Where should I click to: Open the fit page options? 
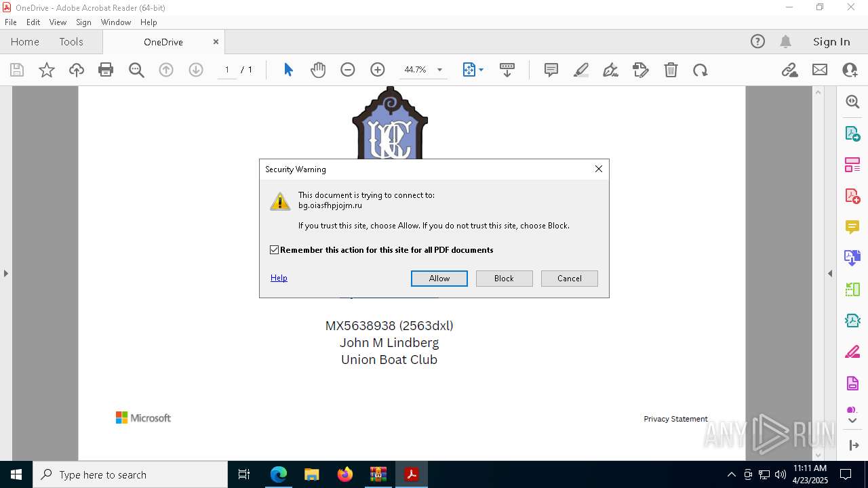[473, 70]
